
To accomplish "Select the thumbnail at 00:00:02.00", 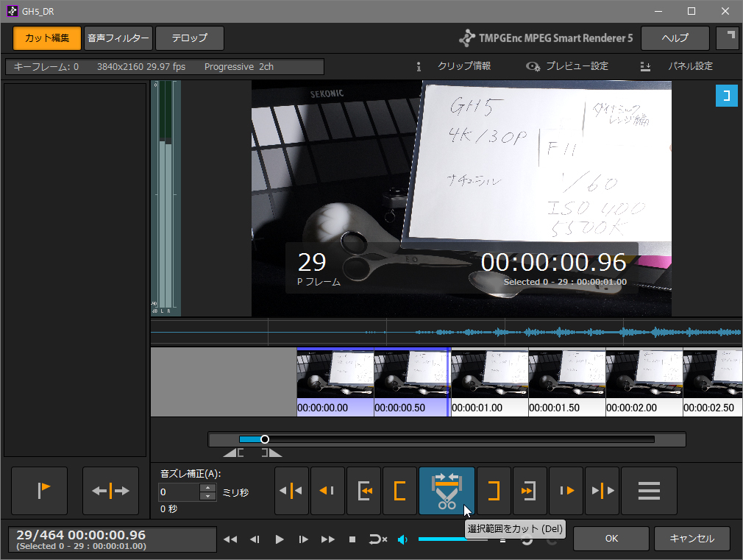I will coord(644,382).
